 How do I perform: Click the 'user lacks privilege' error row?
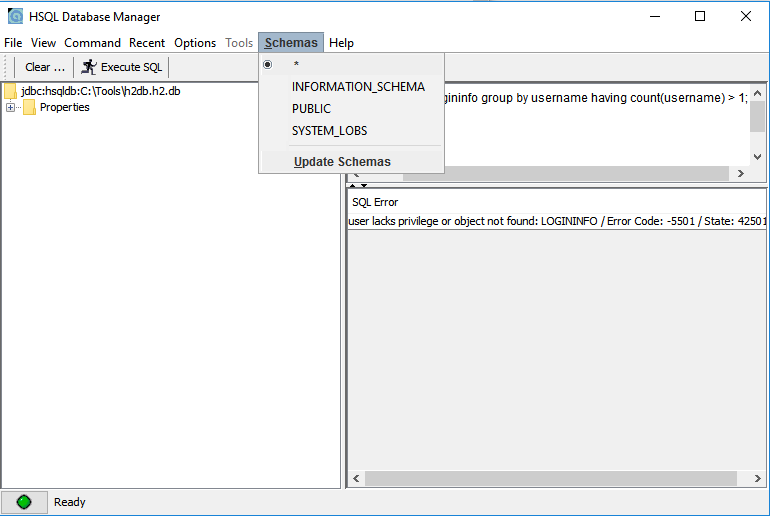coord(557,221)
